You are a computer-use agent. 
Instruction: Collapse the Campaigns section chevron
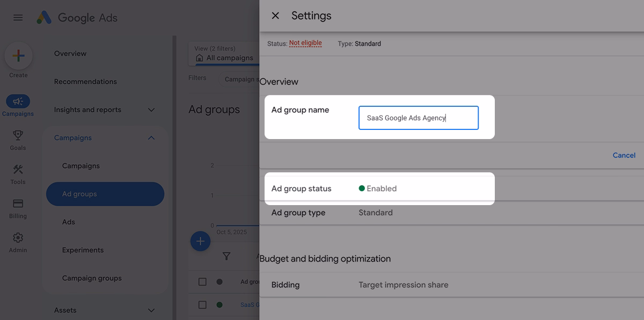pyautogui.click(x=151, y=138)
